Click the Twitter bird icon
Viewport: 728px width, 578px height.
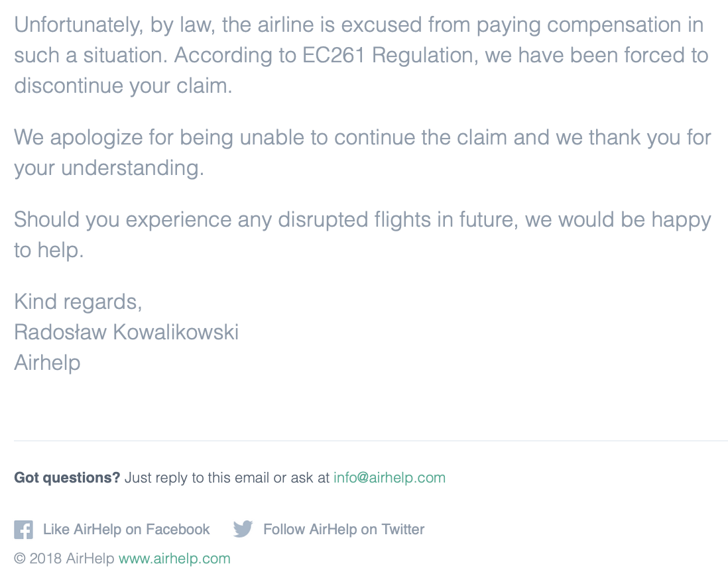[x=243, y=529]
